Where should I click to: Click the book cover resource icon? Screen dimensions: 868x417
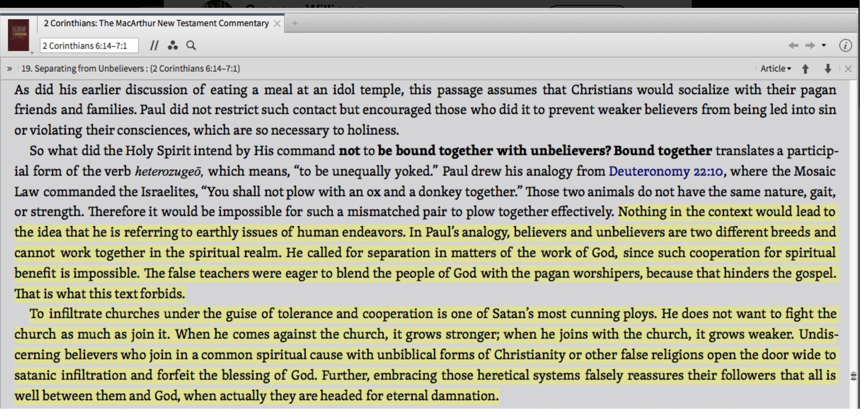click(x=19, y=35)
